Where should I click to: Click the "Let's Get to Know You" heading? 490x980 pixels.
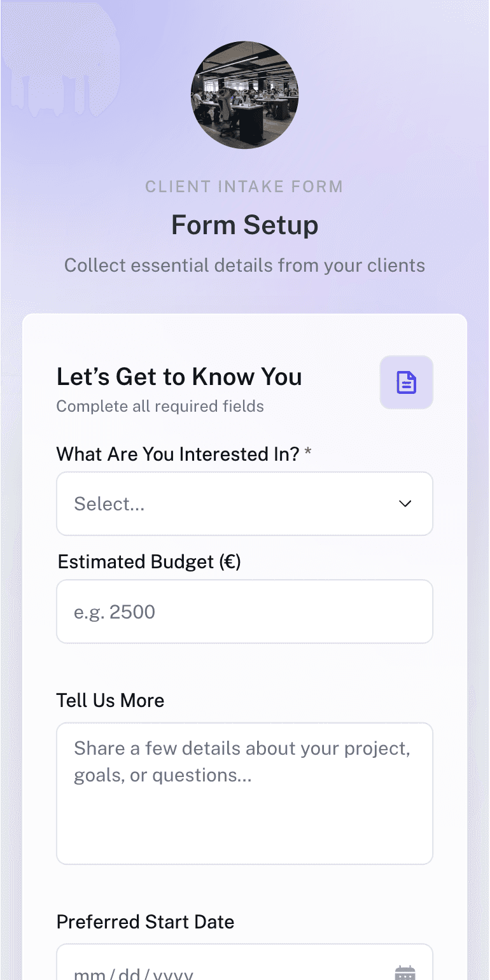179,377
